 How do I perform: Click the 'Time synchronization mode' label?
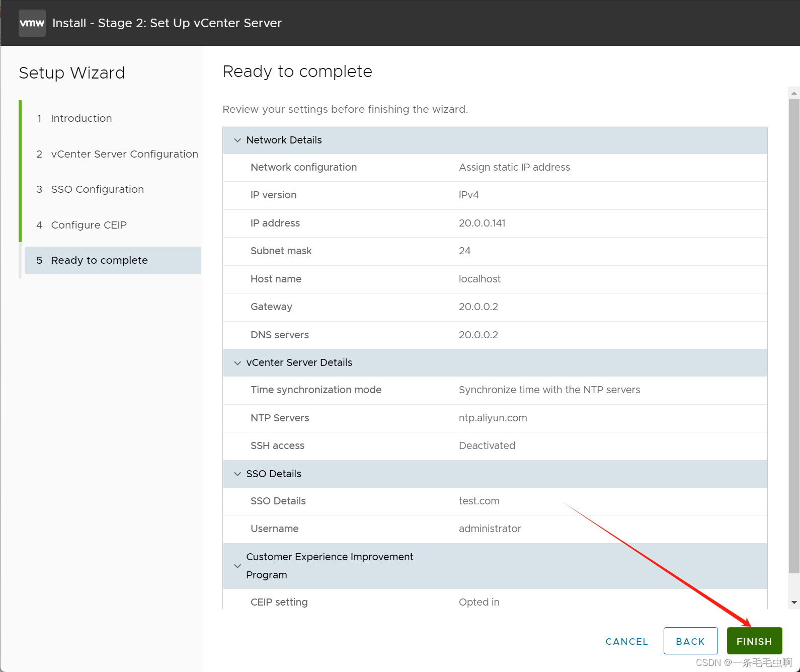(x=316, y=390)
